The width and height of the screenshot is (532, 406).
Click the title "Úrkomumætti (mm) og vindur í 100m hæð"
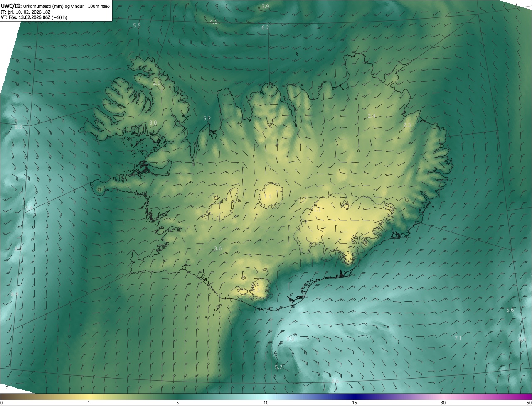tap(66, 5)
